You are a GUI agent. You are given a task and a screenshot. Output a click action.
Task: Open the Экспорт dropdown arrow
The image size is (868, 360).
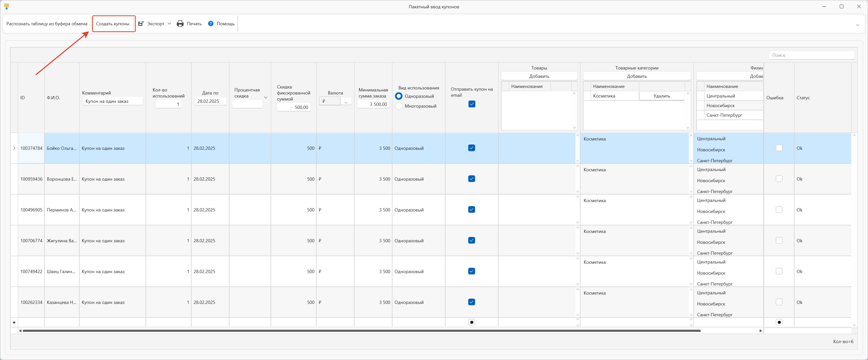[x=169, y=23]
